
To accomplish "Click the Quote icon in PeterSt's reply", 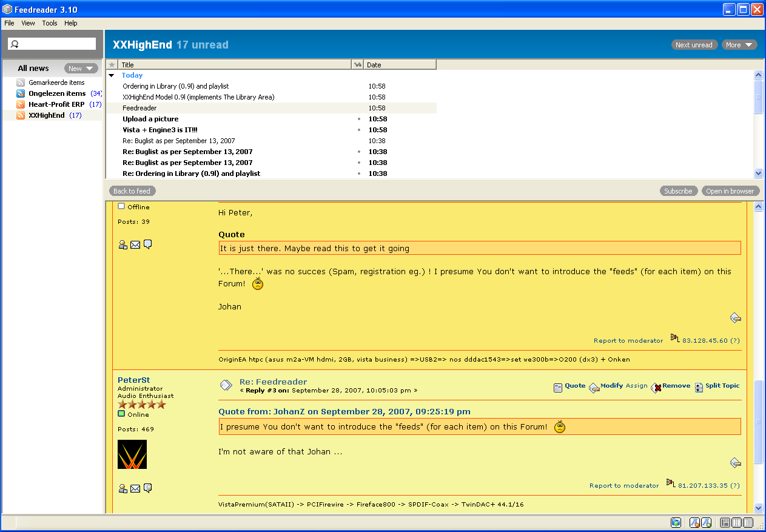I will [558, 388].
